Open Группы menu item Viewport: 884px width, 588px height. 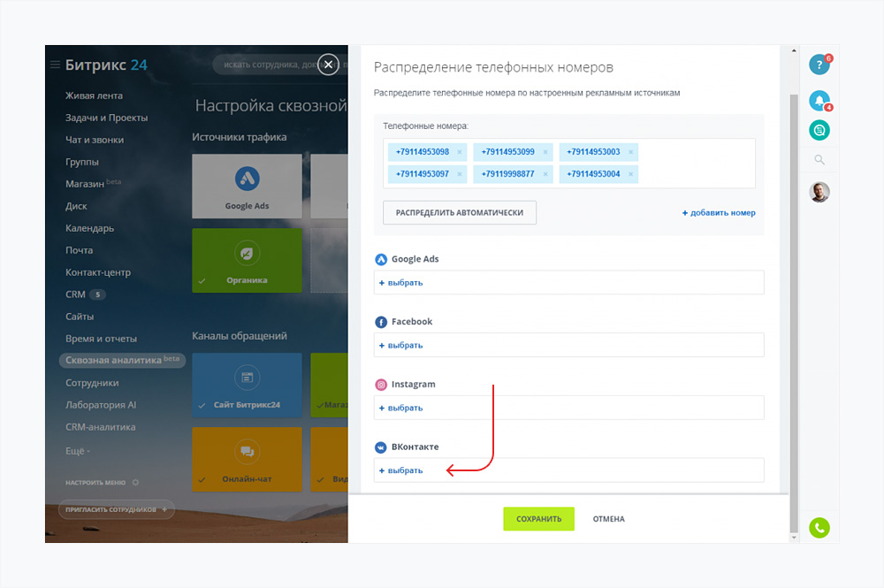click(x=82, y=162)
